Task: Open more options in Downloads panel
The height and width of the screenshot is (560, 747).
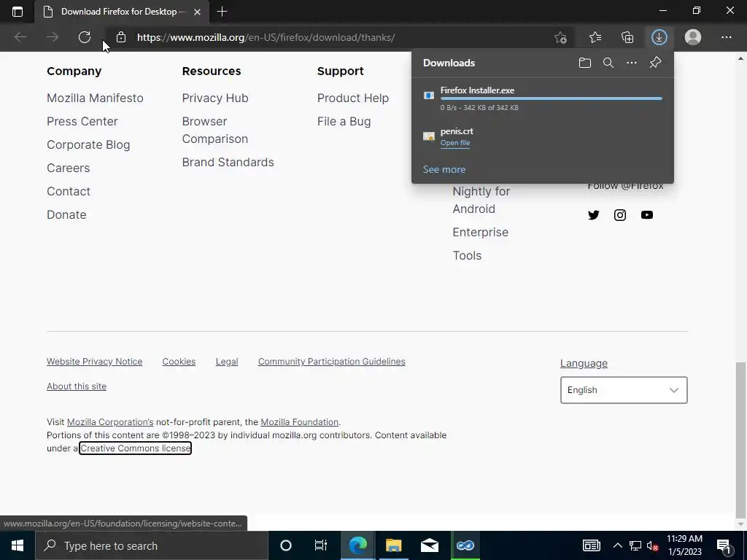Action: click(632, 63)
